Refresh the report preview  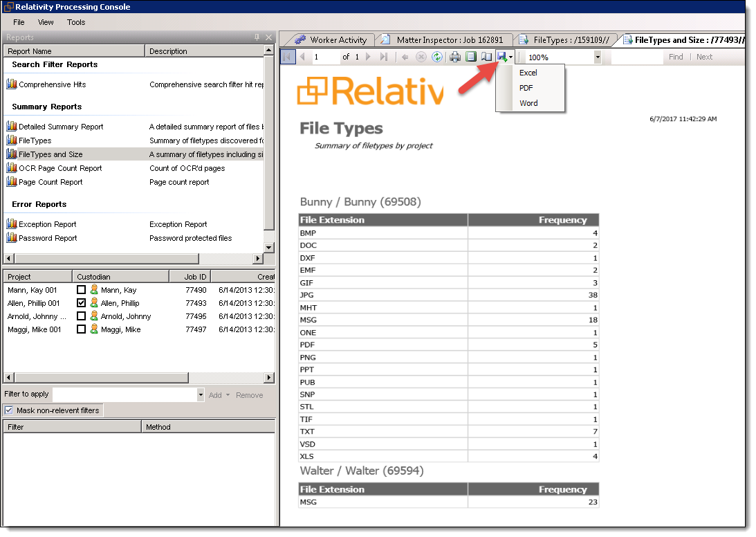click(436, 56)
